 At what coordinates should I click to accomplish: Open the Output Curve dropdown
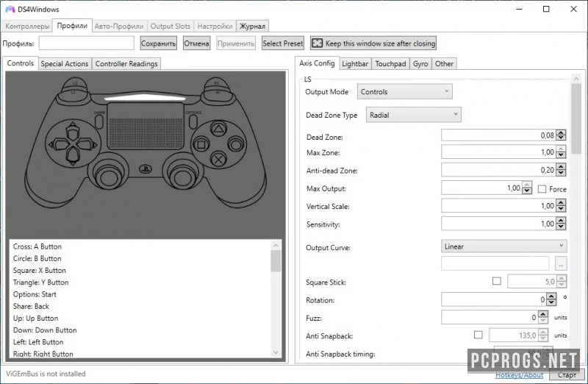pyautogui.click(x=503, y=246)
